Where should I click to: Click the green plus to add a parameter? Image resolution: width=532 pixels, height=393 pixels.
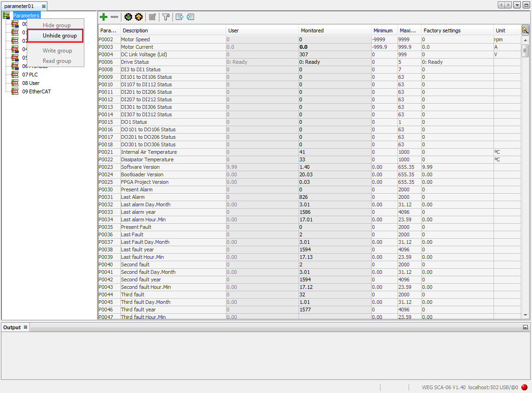coord(103,17)
